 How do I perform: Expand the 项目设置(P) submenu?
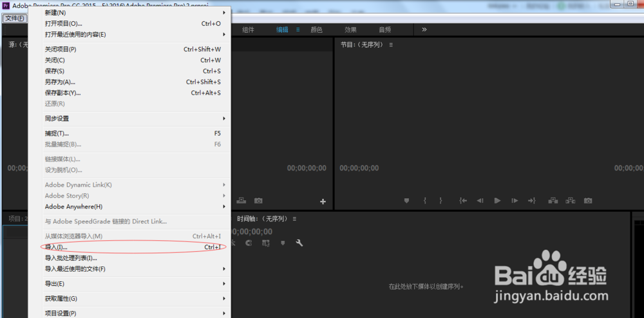pyautogui.click(x=130, y=313)
